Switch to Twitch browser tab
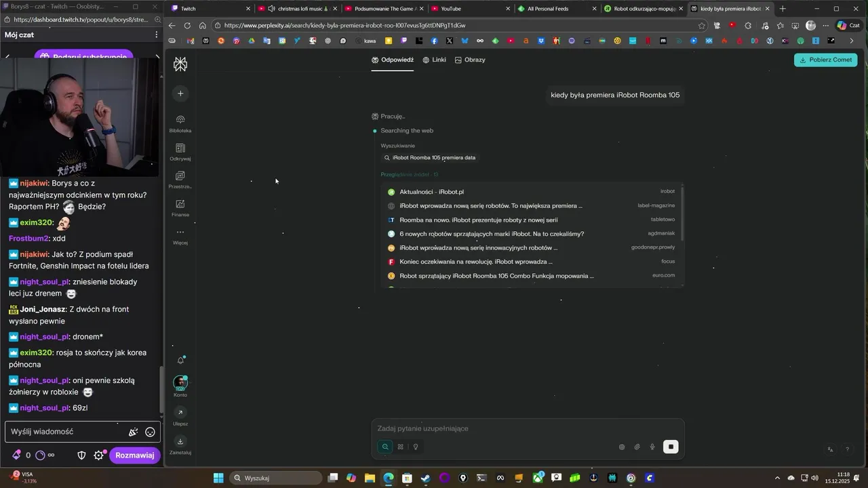 (209, 9)
